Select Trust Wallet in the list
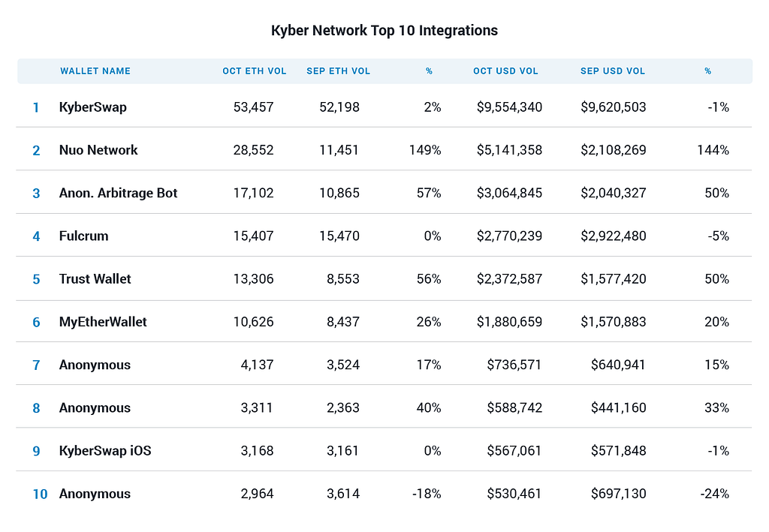This screenshot has width=769, height=532. pyautogui.click(x=95, y=278)
